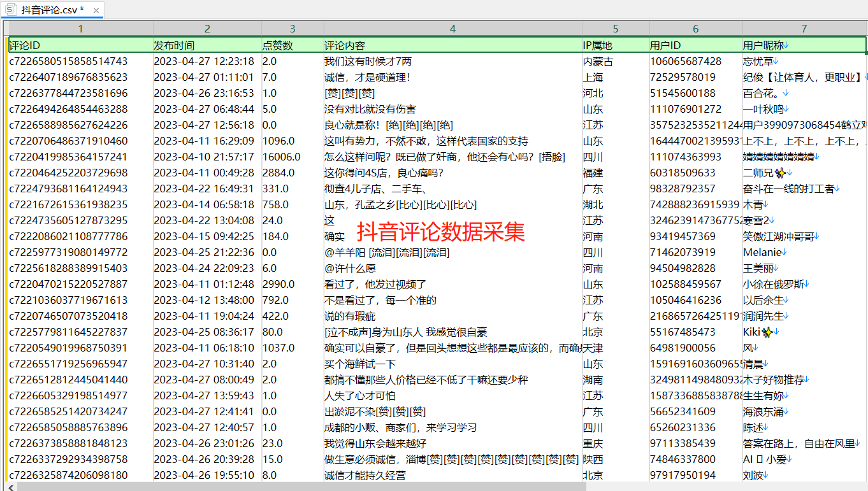Click the comment 这你得问4S店，良心痛吗？
This screenshot has height=491, width=868.
point(384,173)
